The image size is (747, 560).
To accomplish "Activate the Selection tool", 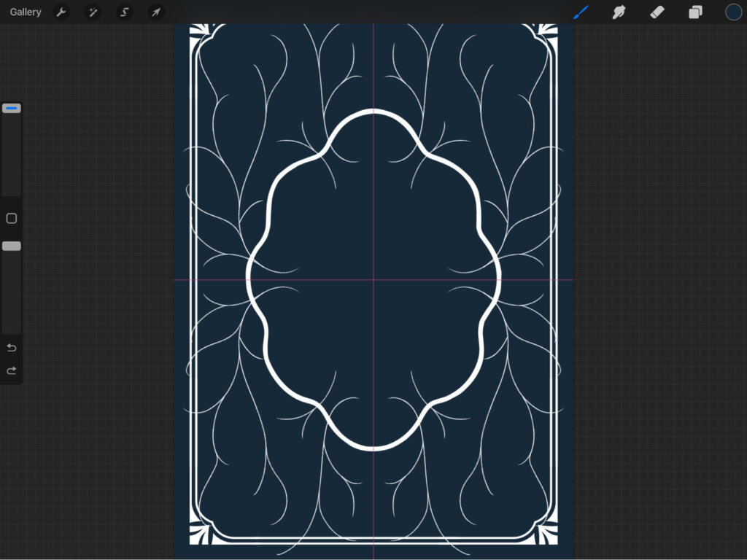I will tap(124, 12).
